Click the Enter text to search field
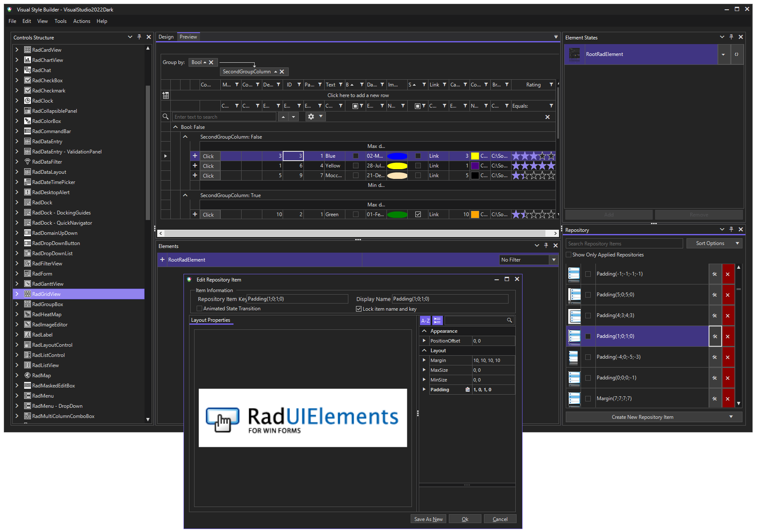This screenshot has height=532, width=759. pos(224,117)
